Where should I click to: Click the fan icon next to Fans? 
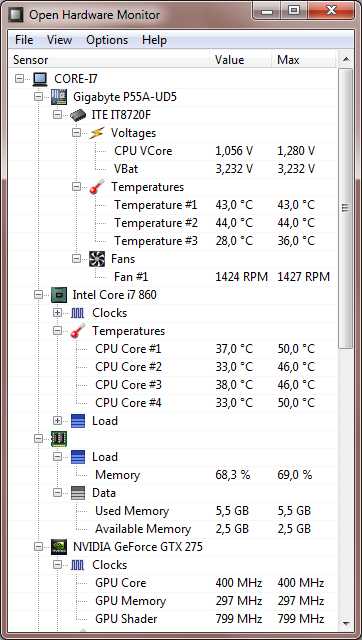pyautogui.click(x=96, y=259)
